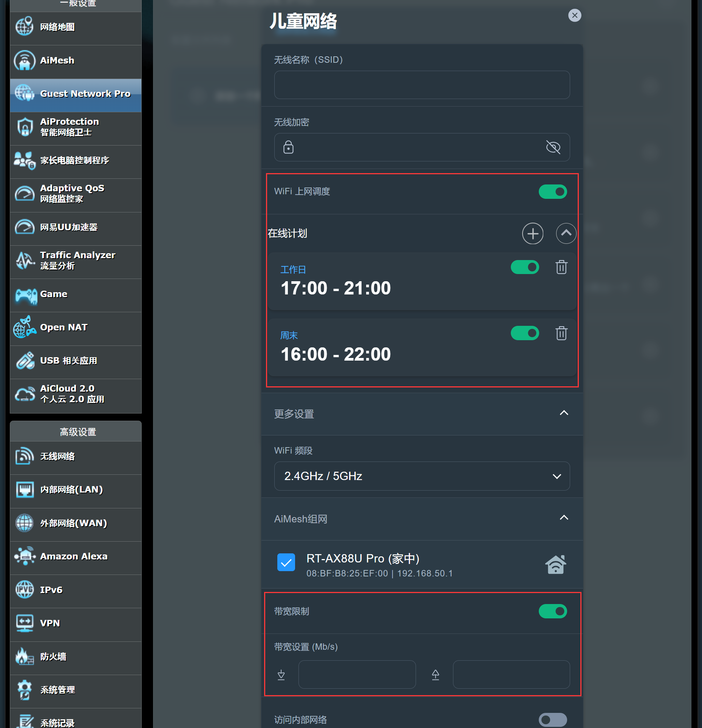Click the network map globe icon
Viewport: 702px width, 728px height.
(x=25, y=26)
